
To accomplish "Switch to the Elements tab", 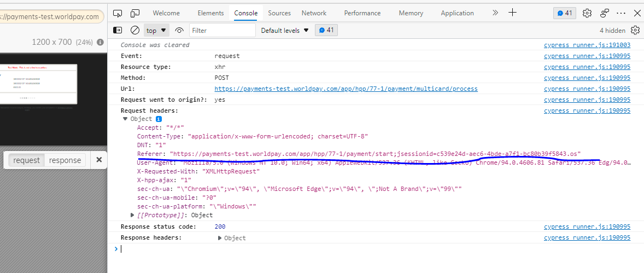I will [x=210, y=13].
